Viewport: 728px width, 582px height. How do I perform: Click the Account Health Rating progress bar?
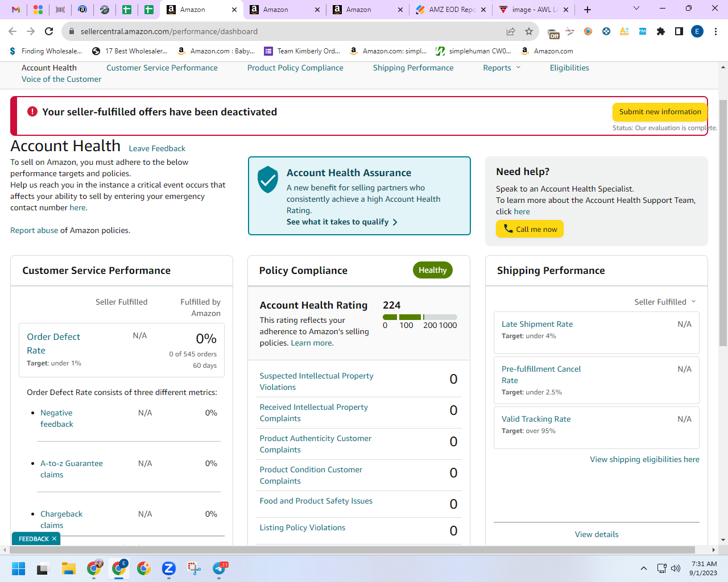click(x=420, y=317)
